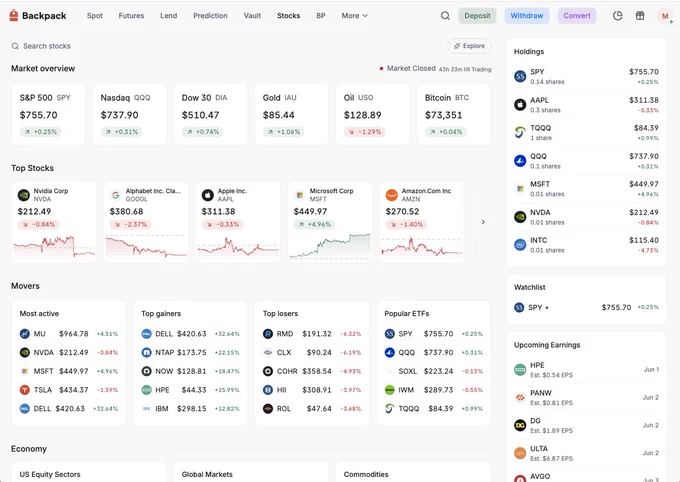The image size is (680, 482).
Task: Click the HPE icon in Upcoming Earnings
Action: coord(520,370)
